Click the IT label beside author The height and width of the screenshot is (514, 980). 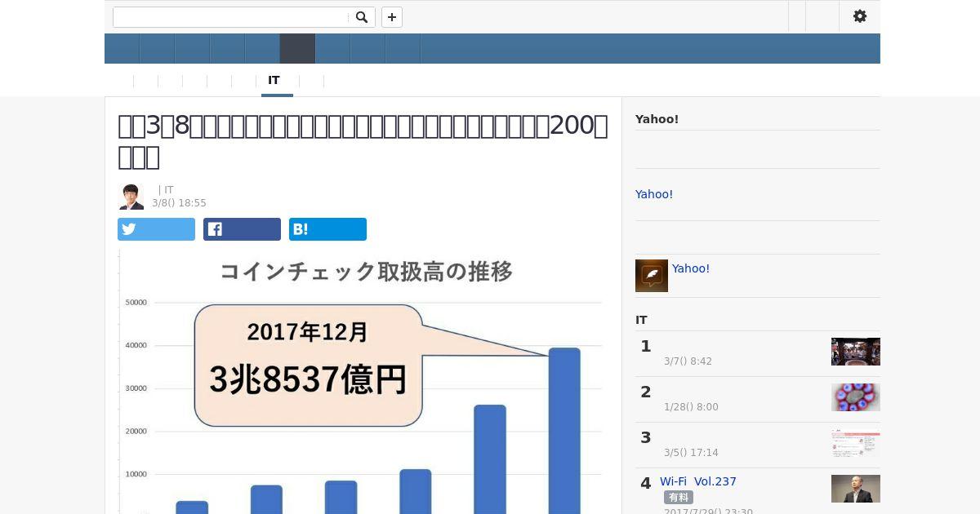[169, 190]
